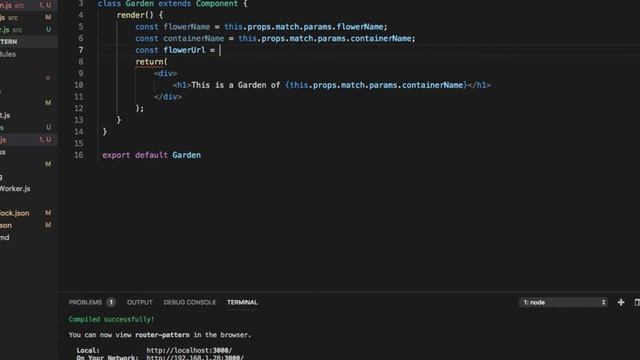Select the TERMINAL panel tab
The height and width of the screenshot is (360, 640).
tap(242, 302)
